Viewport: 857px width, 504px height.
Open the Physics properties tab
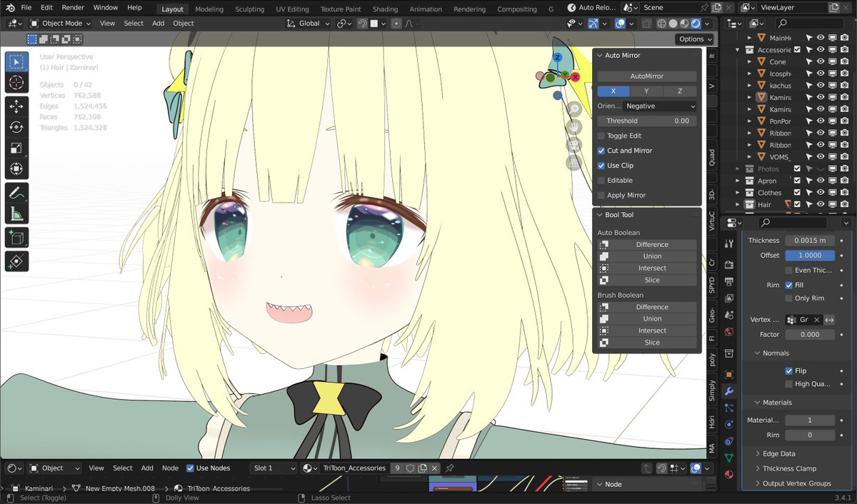728,424
